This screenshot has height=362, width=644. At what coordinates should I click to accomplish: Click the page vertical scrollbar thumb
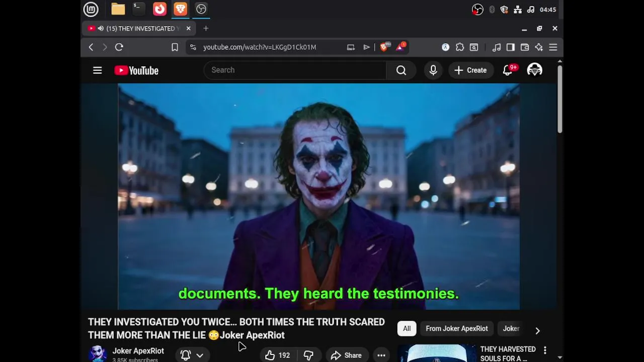(559, 99)
